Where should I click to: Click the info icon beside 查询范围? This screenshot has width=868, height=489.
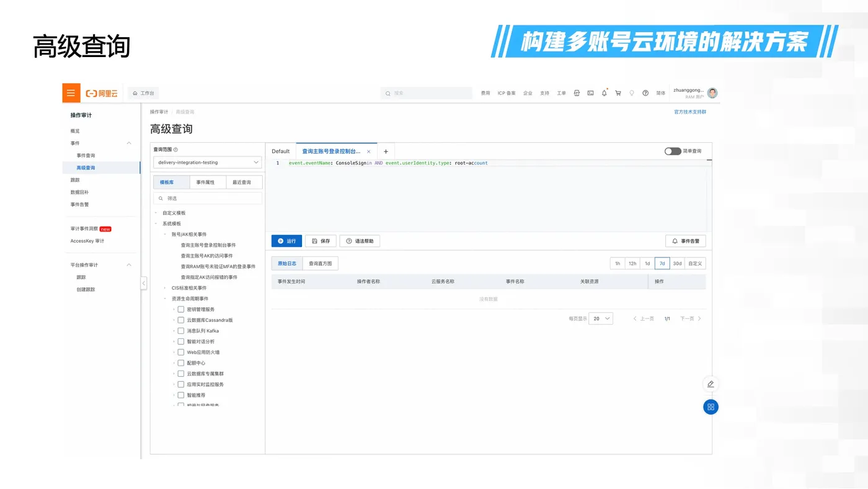coord(176,150)
